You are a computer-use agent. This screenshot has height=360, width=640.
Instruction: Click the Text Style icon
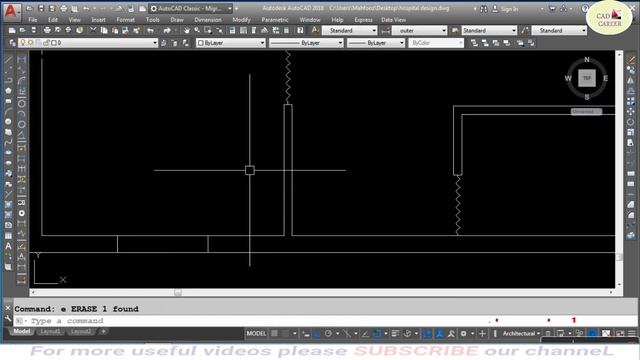315,31
